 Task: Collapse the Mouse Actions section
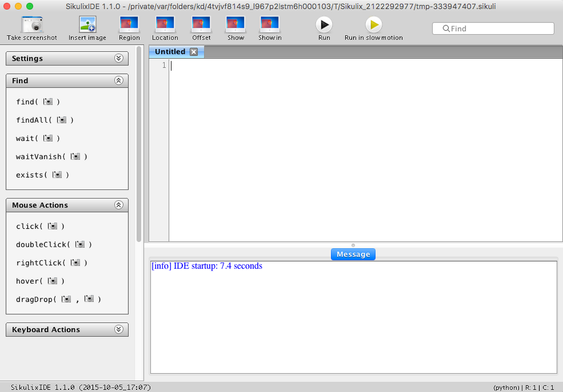[x=119, y=205]
